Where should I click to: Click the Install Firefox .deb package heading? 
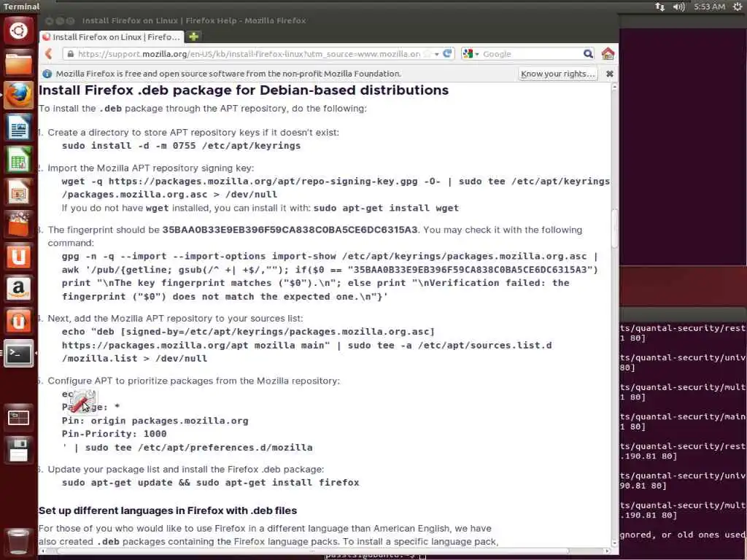[x=244, y=90]
